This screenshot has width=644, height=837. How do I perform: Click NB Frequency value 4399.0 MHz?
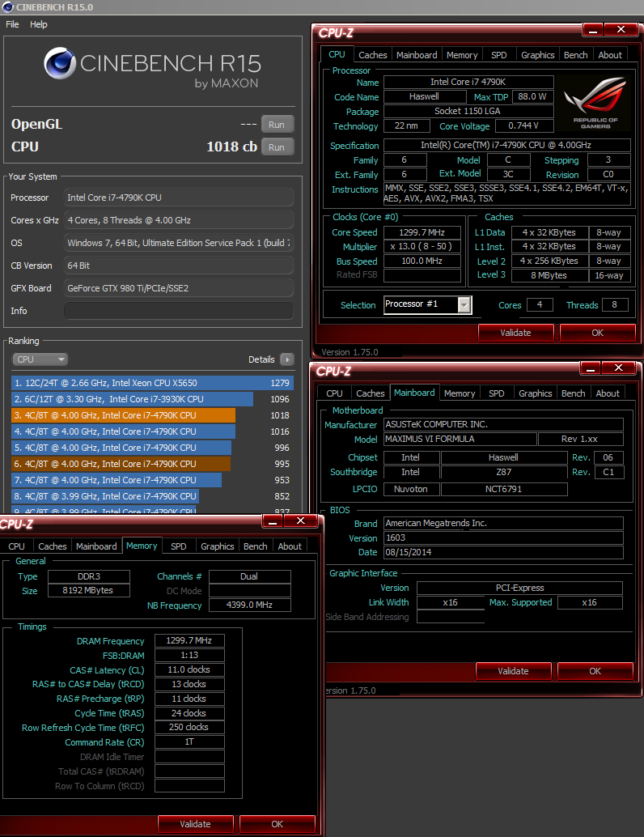pos(250,605)
